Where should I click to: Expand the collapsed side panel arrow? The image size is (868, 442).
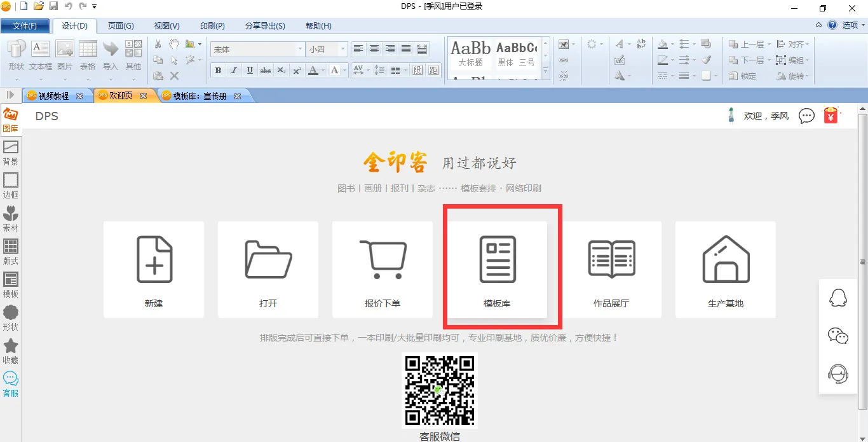[10, 95]
